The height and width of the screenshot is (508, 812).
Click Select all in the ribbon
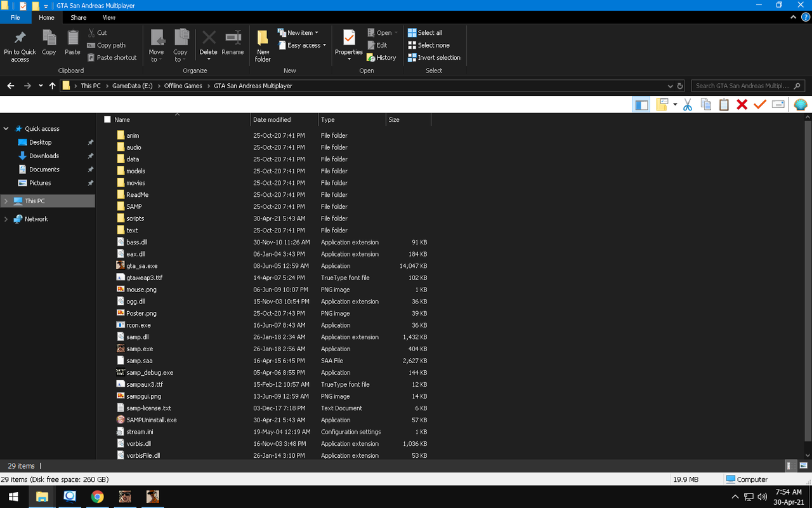425,32
